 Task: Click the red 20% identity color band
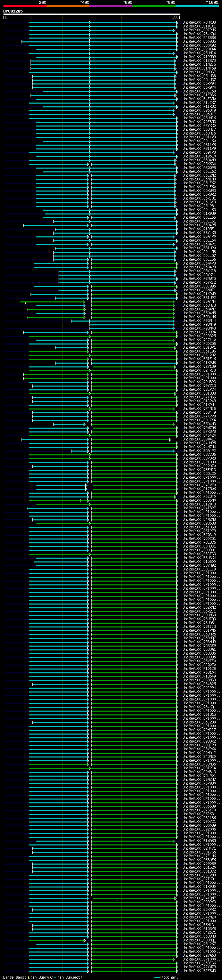25,6
